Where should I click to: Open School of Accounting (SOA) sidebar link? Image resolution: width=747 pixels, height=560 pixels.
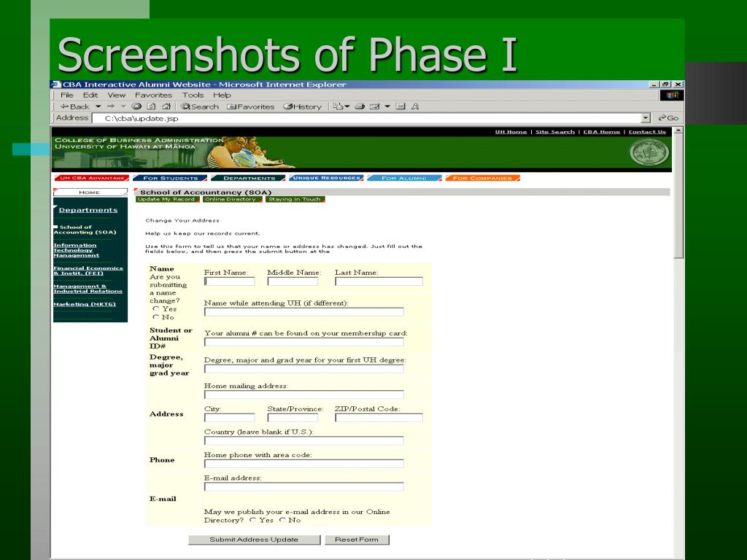click(x=85, y=230)
